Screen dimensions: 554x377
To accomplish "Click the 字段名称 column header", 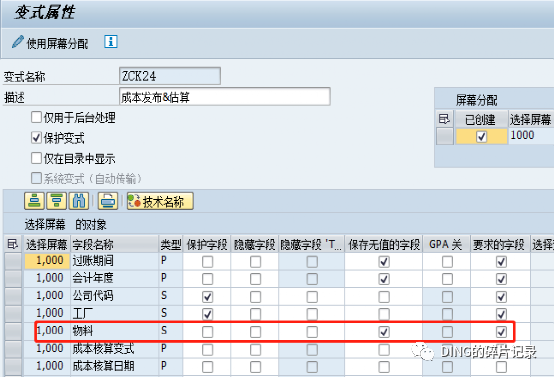I will click(x=114, y=244).
